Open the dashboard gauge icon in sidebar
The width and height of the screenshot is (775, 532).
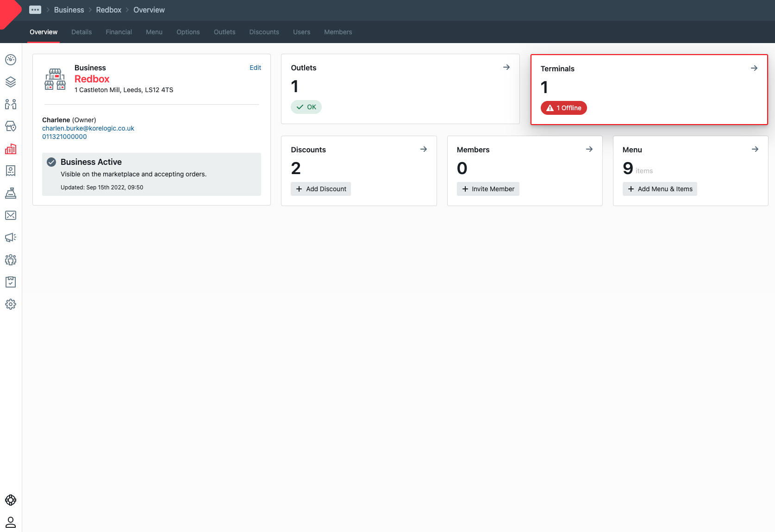tap(11, 60)
